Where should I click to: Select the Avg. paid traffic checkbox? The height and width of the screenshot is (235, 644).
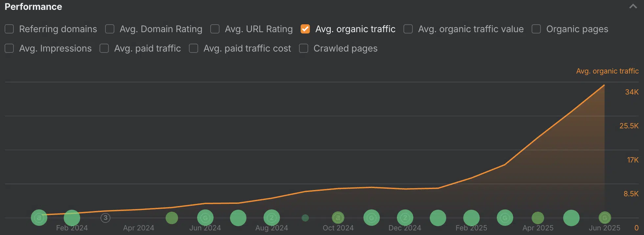click(104, 48)
